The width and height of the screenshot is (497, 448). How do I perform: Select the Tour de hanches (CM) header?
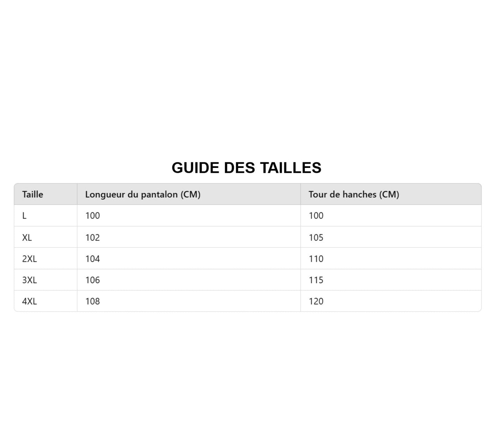click(354, 194)
